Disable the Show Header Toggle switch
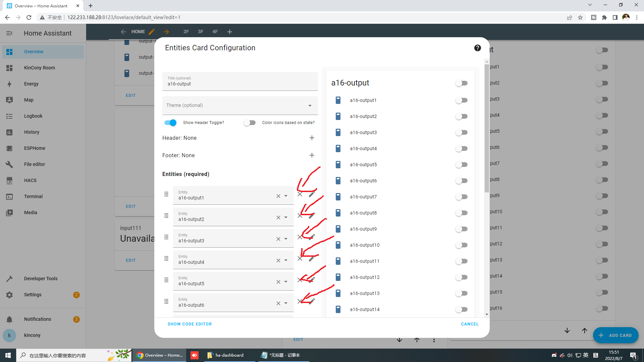Screen dimensions: 644x362 point(170,123)
